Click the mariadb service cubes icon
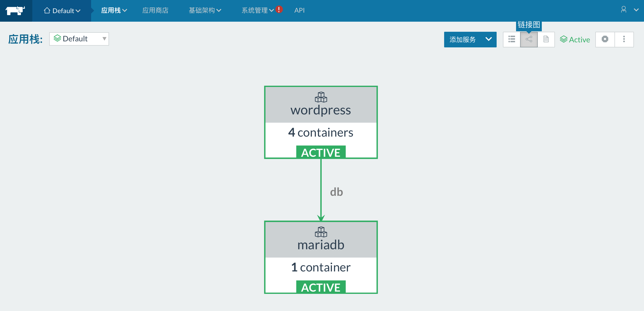Viewport: 644px width, 311px height. [321, 232]
